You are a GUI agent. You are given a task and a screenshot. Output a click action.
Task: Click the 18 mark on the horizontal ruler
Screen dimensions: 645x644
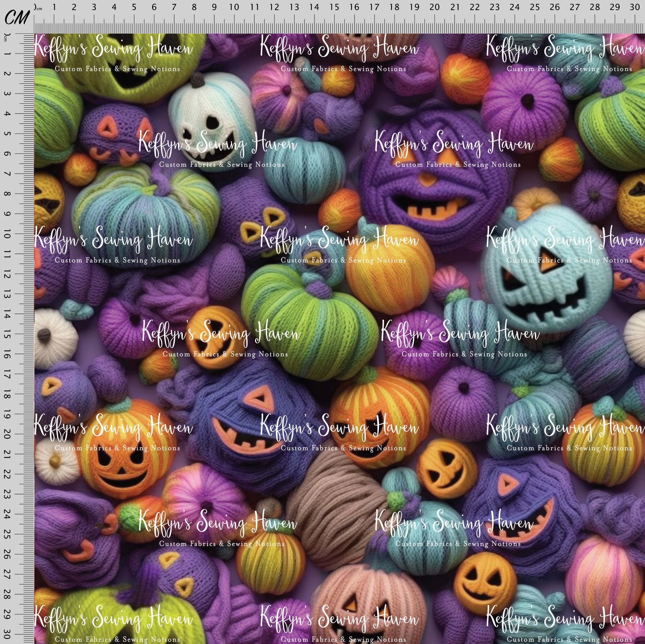click(x=394, y=7)
